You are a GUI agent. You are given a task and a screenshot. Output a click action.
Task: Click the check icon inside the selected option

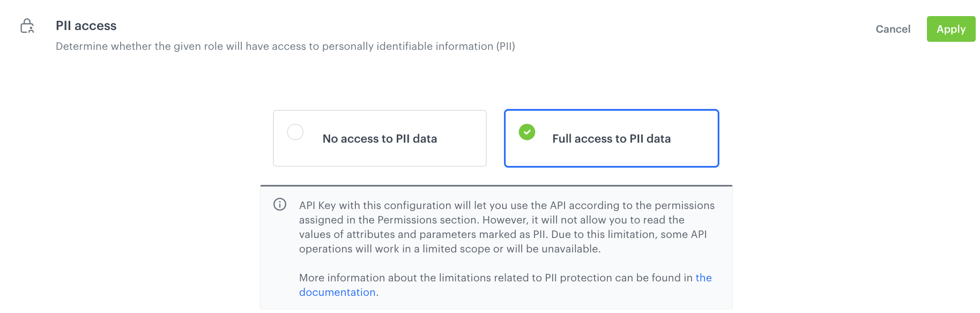click(x=526, y=132)
